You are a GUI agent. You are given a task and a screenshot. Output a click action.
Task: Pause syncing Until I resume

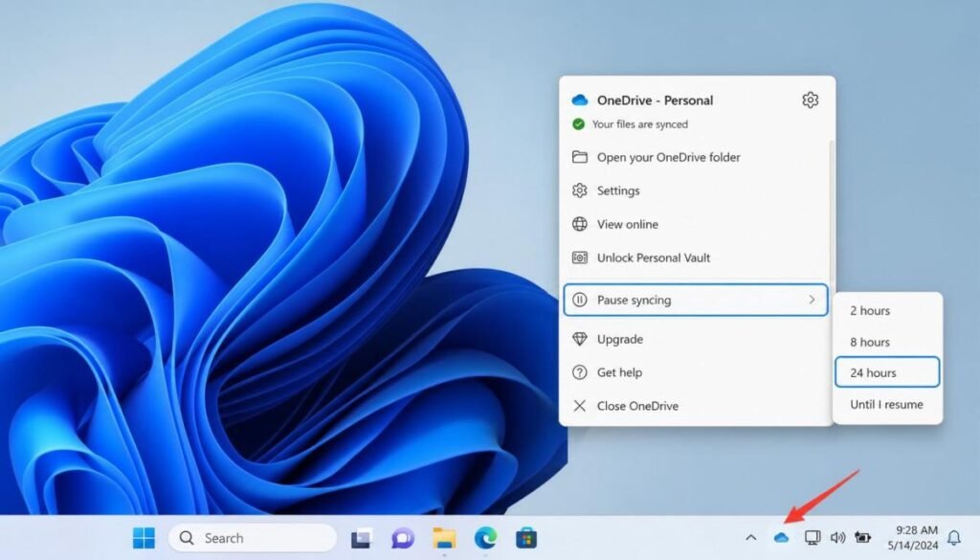tap(887, 404)
